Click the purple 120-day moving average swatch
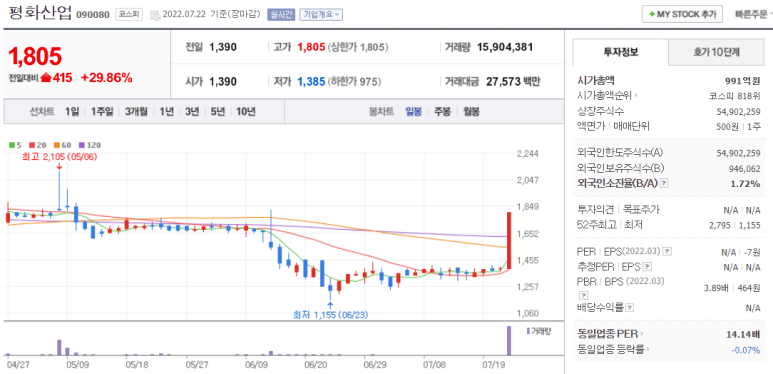The height and width of the screenshot is (374, 773). pos(82,145)
